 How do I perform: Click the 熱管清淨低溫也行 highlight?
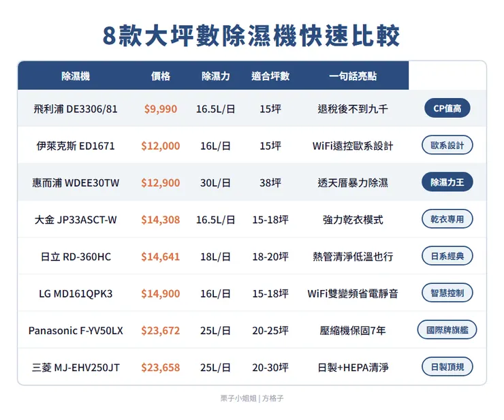click(x=353, y=257)
